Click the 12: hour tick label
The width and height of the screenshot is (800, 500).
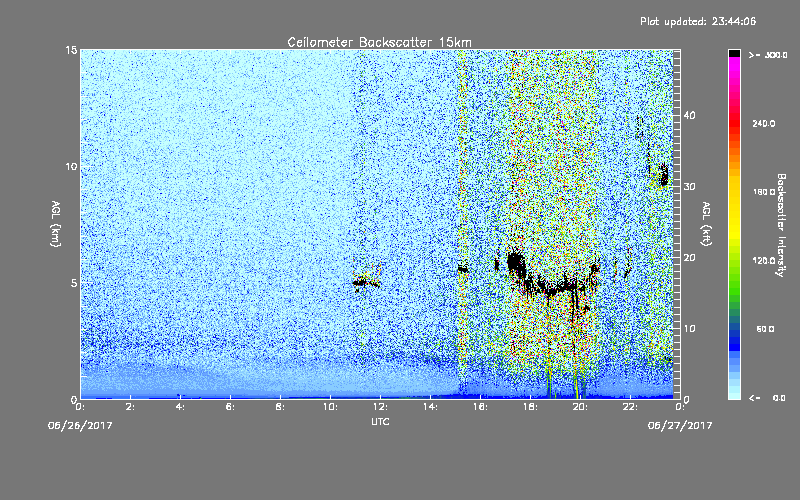(x=380, y=407)
